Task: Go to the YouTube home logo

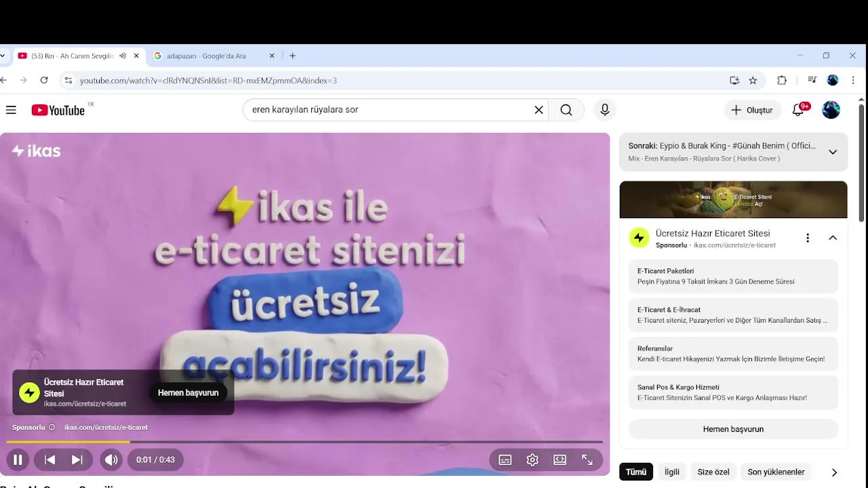Action: point(58,110)
